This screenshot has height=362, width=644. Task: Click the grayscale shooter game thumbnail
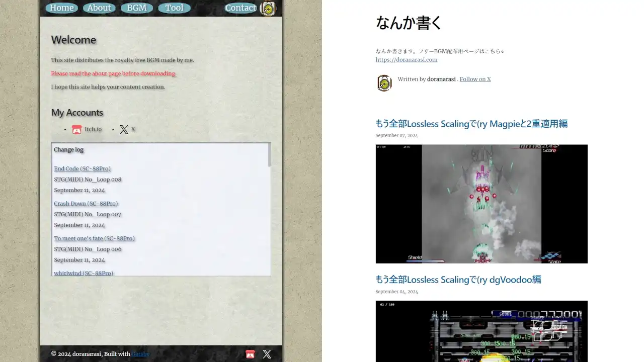coord(481,204)
